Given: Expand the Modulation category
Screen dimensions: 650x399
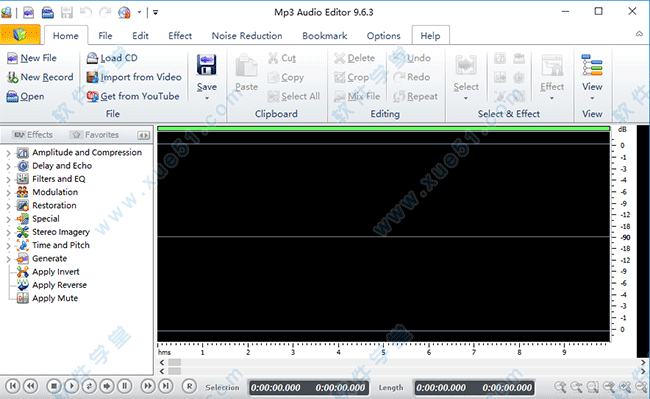Looking at the screenshot, I should tap(8, 193).
